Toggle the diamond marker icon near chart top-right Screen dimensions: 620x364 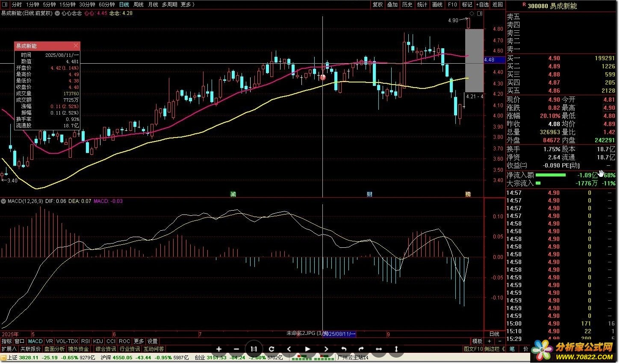(472, 14)
